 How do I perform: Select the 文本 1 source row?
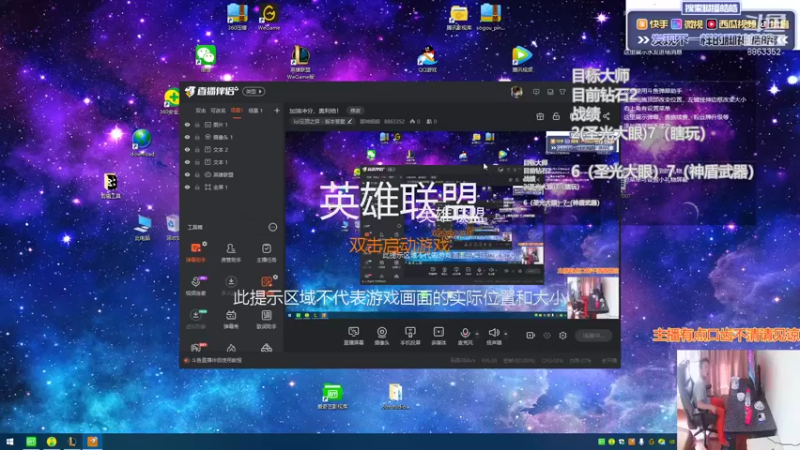tap(232, 162)
